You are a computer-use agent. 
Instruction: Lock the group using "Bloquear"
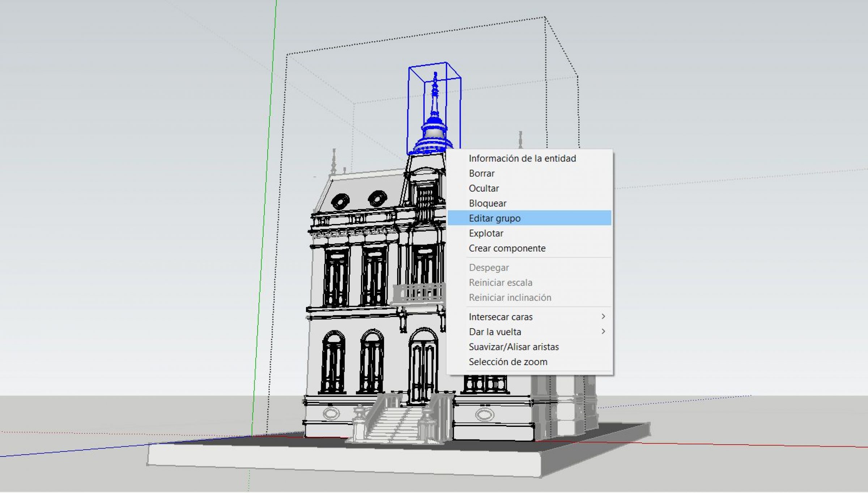(x=488, y=203)
